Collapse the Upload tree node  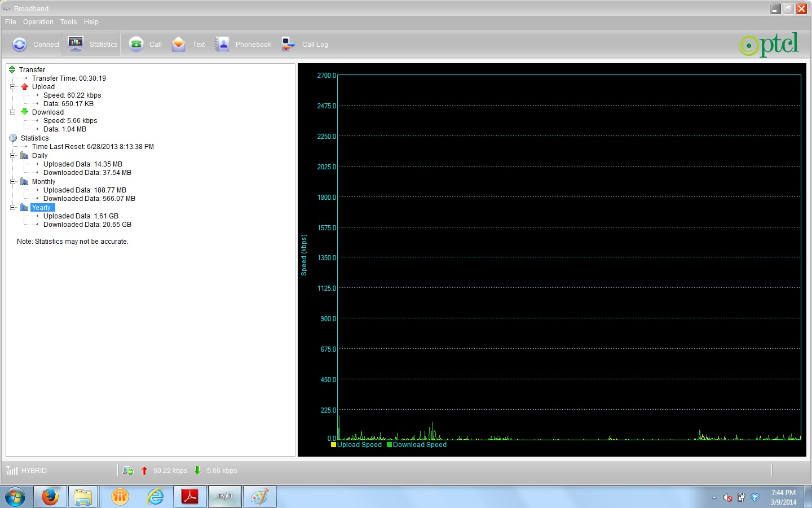13,87
